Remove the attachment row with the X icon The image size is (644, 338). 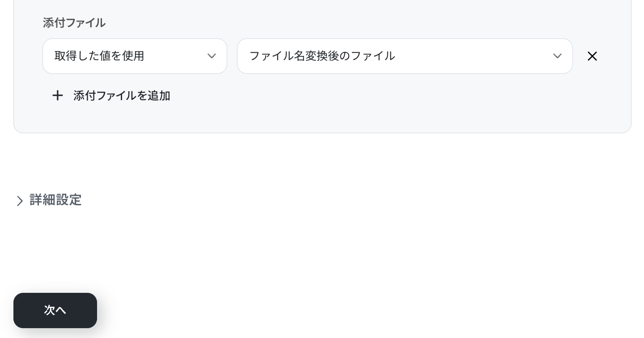pos(592,56)
